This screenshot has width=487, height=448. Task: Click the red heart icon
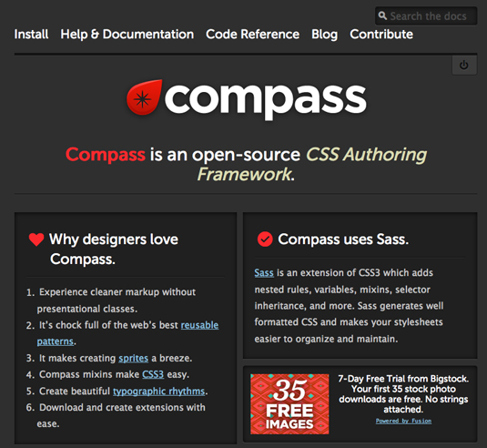pos(36,239)
